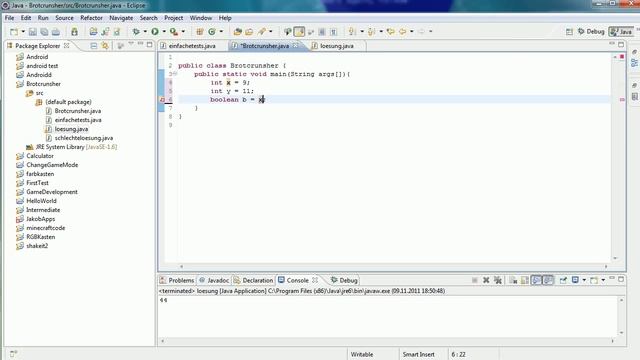The height and width of the screenshot is (360, 640).
Task: Click Console vertical scrollbar down arrow
Action: (x=621, y=333)
